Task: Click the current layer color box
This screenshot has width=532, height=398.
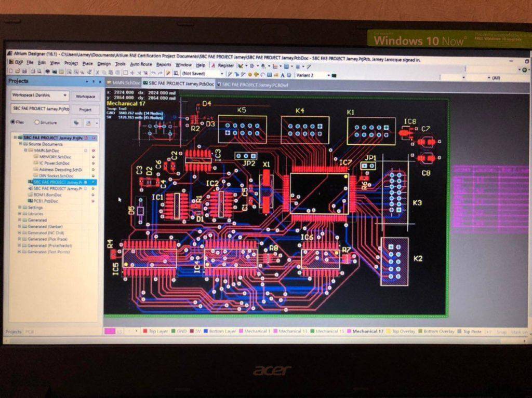Action: pyautogui.click(x=110, y=331)
